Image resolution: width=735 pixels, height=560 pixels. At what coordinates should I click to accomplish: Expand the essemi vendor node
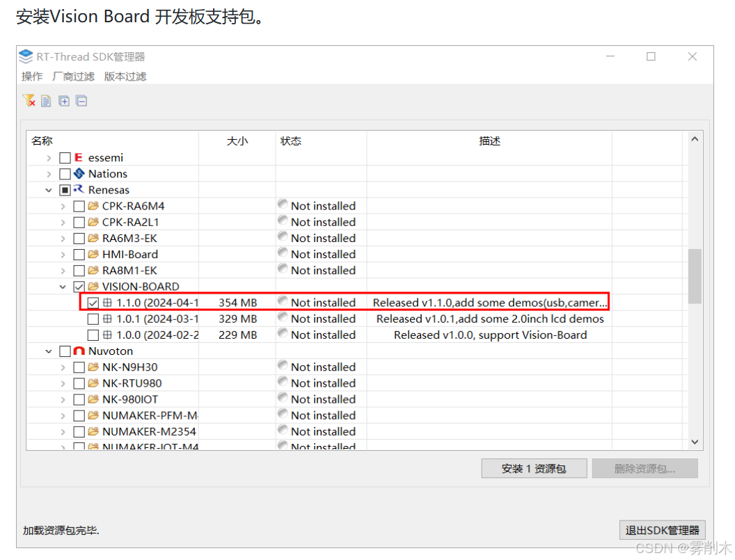[49, 159]
